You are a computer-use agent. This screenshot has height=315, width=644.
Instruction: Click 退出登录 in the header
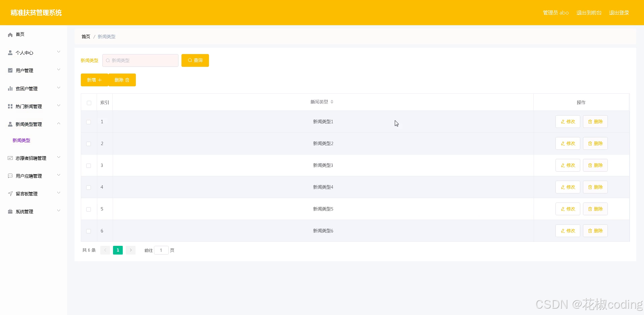click(x=619, y=13)
